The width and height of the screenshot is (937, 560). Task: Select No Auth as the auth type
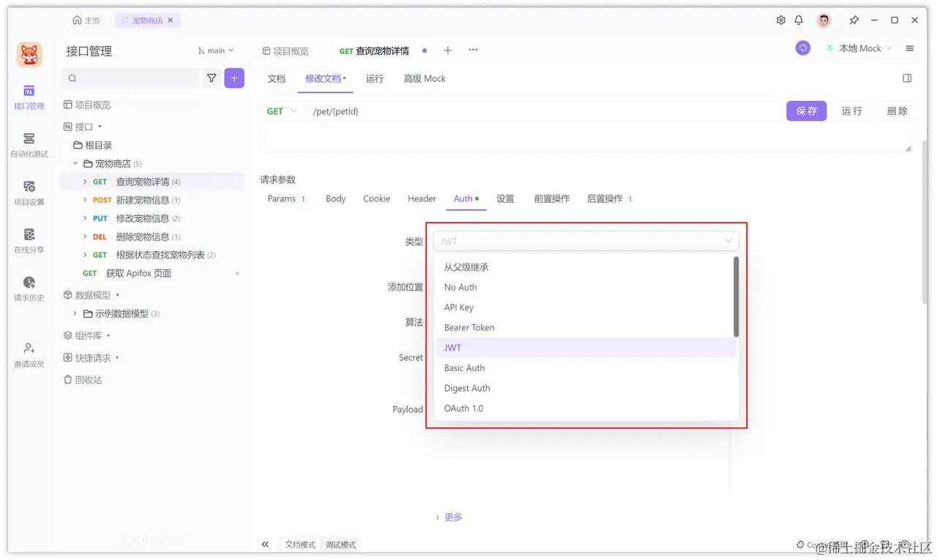460,287
